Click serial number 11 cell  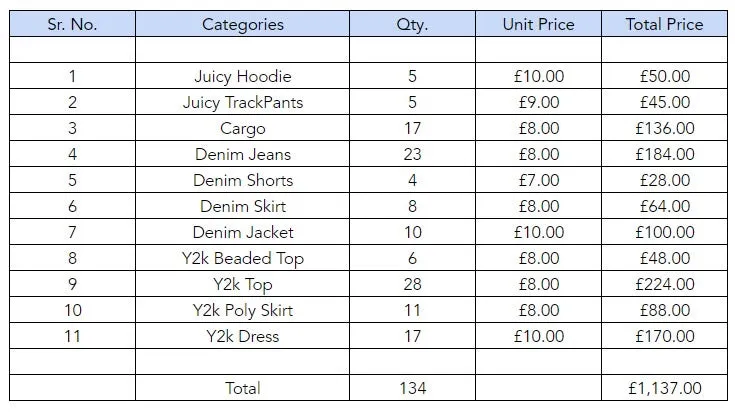(72, 336)
